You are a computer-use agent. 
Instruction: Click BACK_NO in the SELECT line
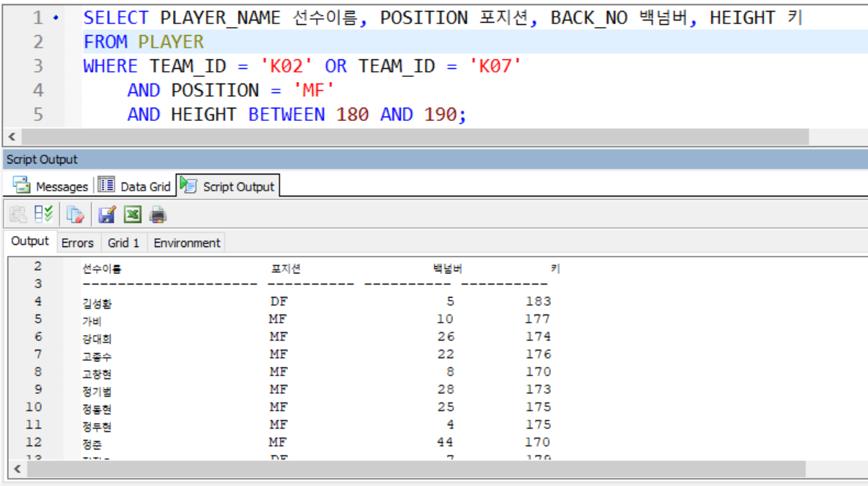[589, 18]
